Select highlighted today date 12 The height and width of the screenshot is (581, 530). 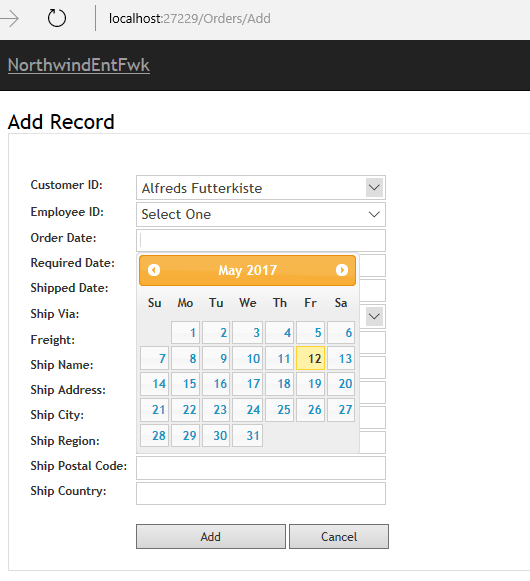coord(310,358)
